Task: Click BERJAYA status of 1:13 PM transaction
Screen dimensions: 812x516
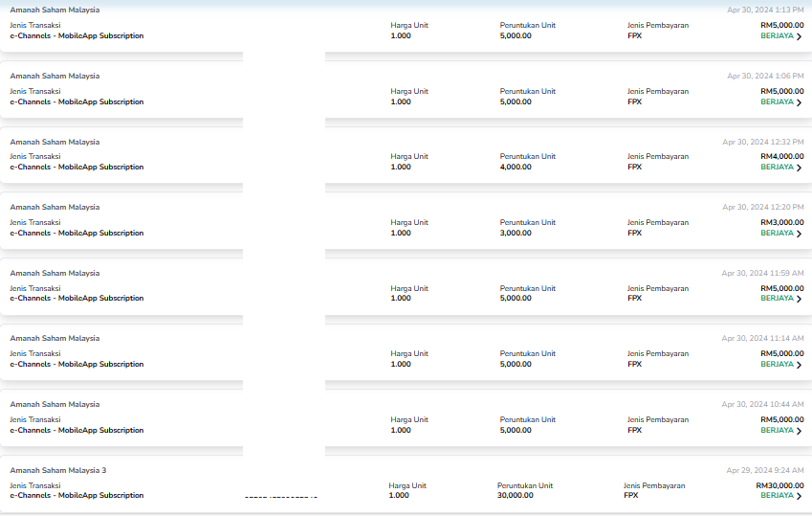Action: [x=777, y=35]
